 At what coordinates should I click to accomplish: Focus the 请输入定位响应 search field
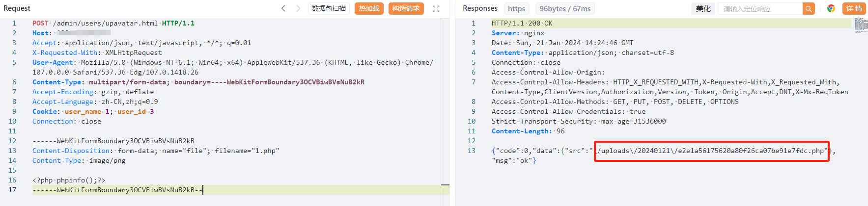760,8
